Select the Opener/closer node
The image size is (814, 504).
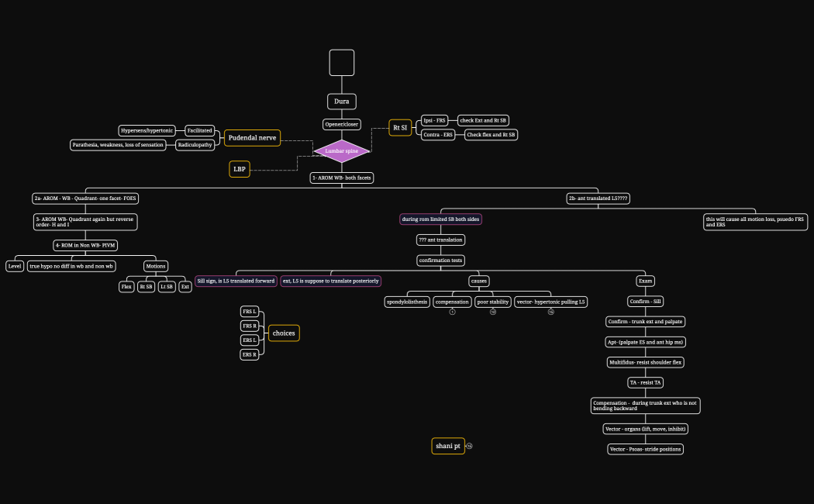[x=341, y=123]
